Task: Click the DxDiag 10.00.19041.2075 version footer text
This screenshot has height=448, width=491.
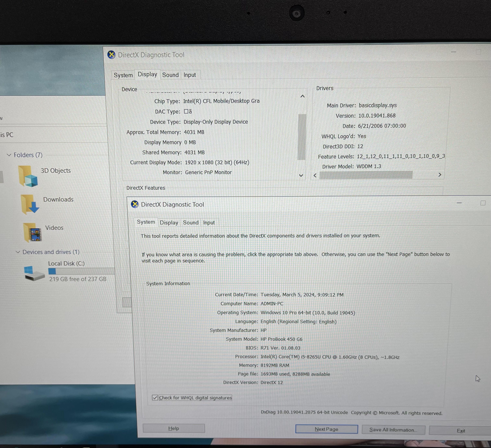Action: click(x=304, y=412)
